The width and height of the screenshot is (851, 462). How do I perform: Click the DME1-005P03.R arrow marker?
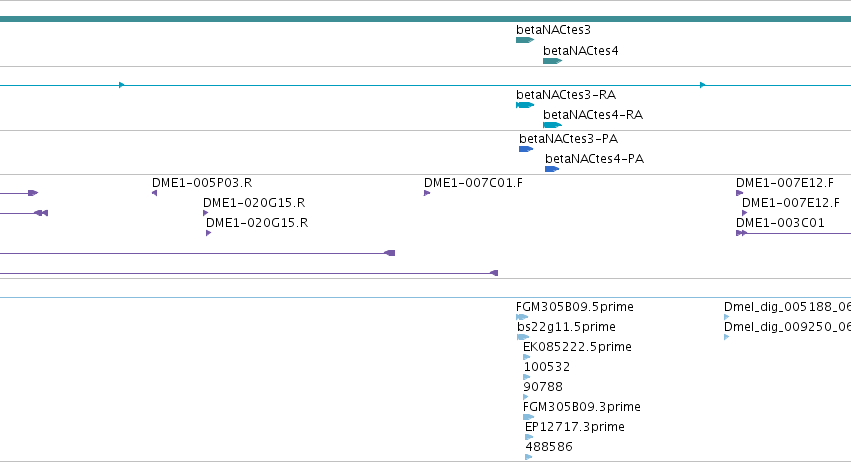154,193
